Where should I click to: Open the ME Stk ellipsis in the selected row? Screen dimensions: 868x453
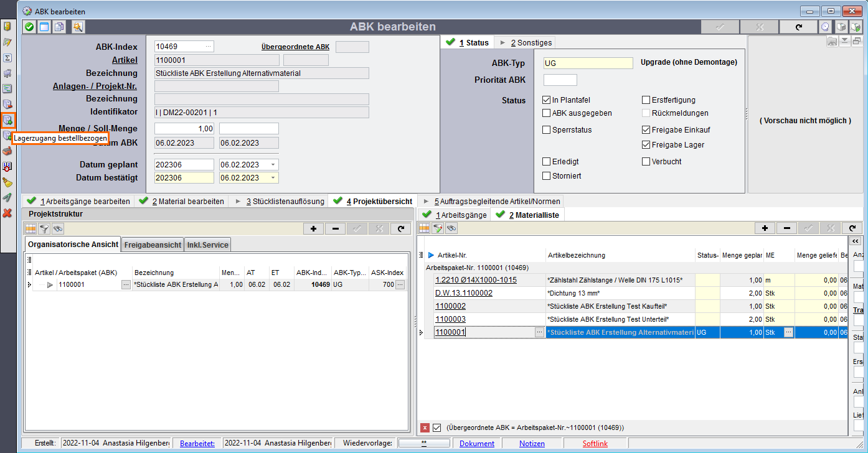click(788, 332)
